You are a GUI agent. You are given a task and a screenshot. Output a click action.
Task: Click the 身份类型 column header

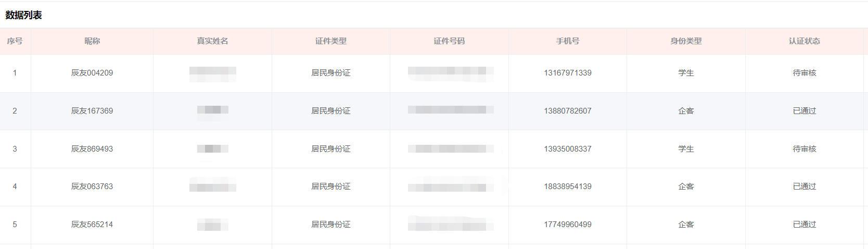[x=686, y=41]
